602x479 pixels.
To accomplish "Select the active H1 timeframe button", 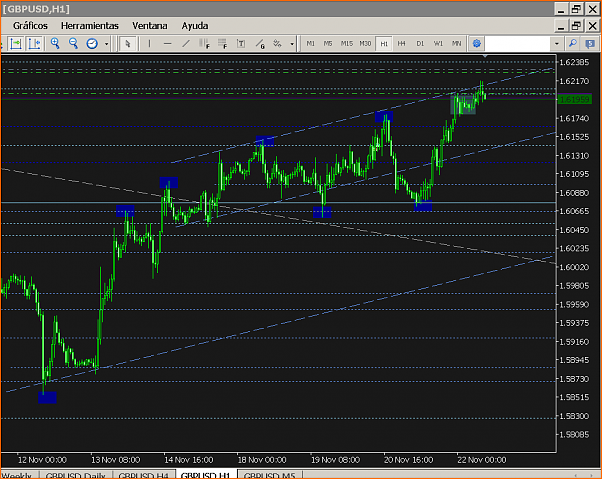I will 384,44.
